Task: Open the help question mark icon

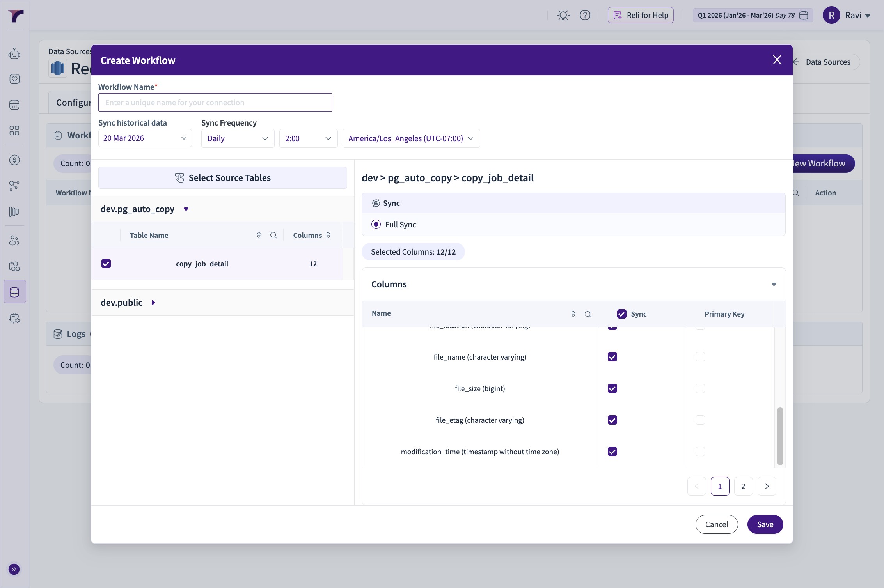Action: pyautogui.click(x=585, y=15)
